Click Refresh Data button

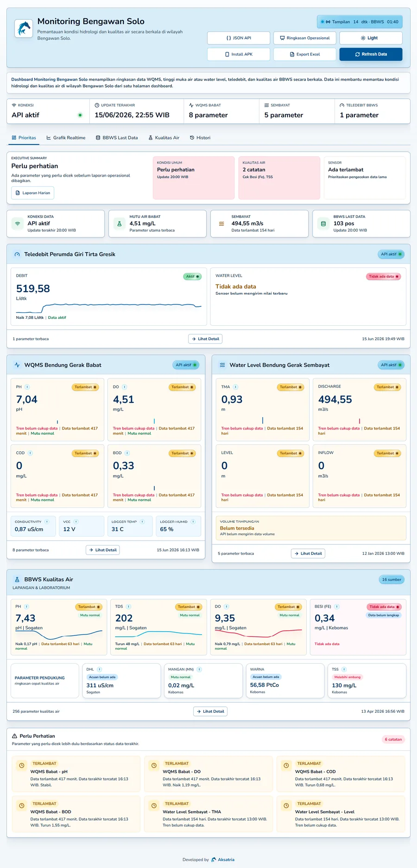click(x=371, y=54)
